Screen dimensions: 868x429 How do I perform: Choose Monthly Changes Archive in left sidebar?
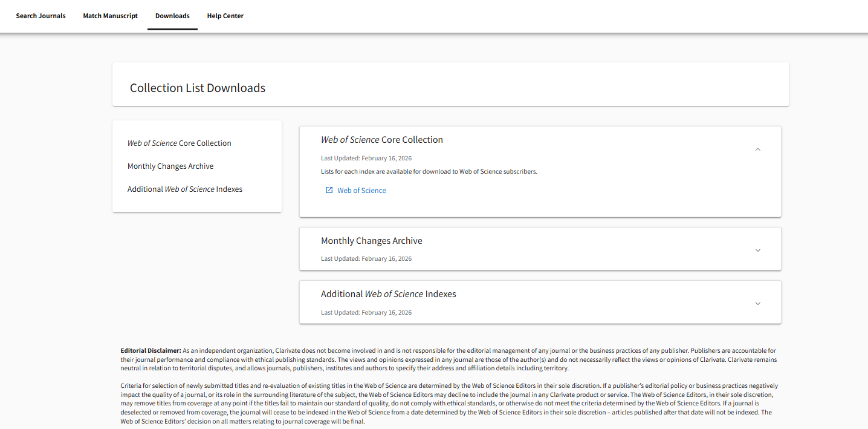[170, 166]
